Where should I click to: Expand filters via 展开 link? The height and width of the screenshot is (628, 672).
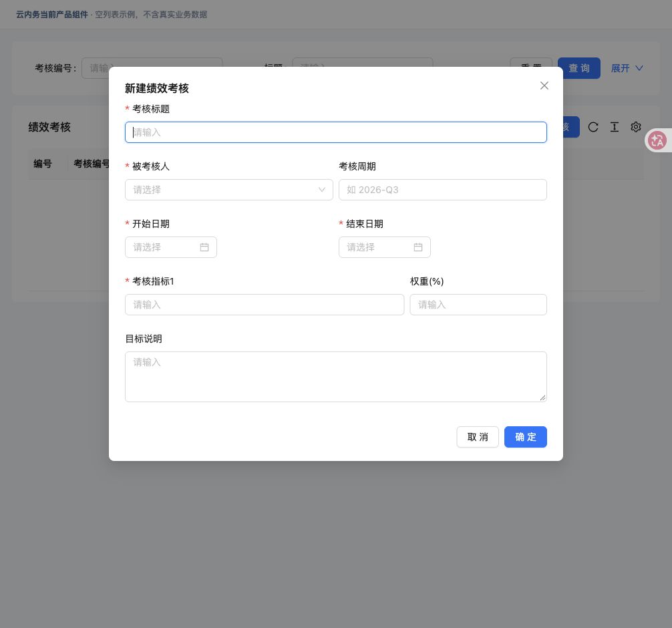pos(627,68)
